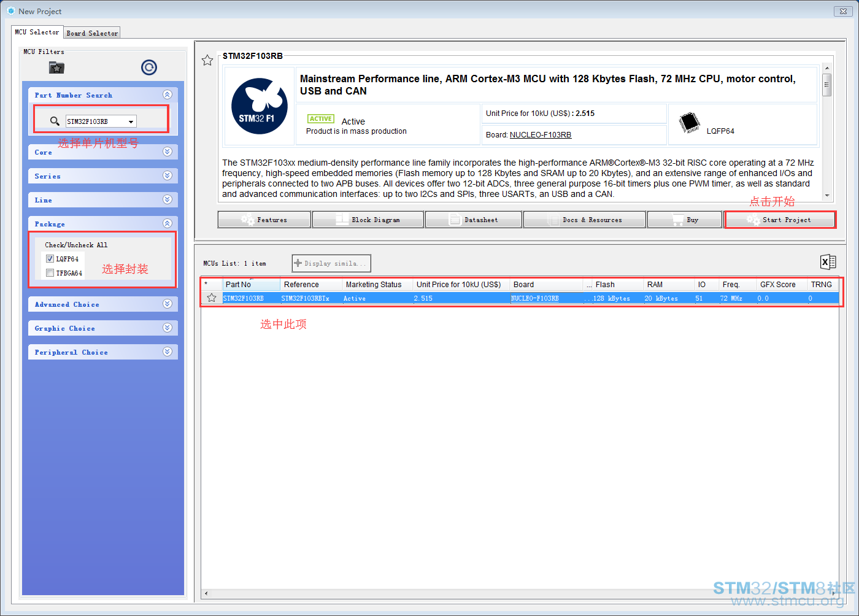Expand the Graphic Choice section
The image size is (859, 616).
[x=168, y=328]
